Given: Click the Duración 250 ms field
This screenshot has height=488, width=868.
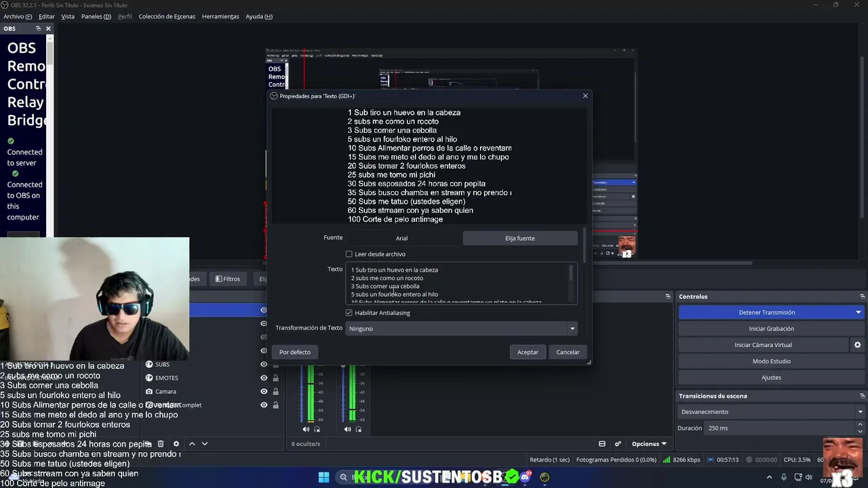Looking at the screenshot, I should click(x=780, y=428).
